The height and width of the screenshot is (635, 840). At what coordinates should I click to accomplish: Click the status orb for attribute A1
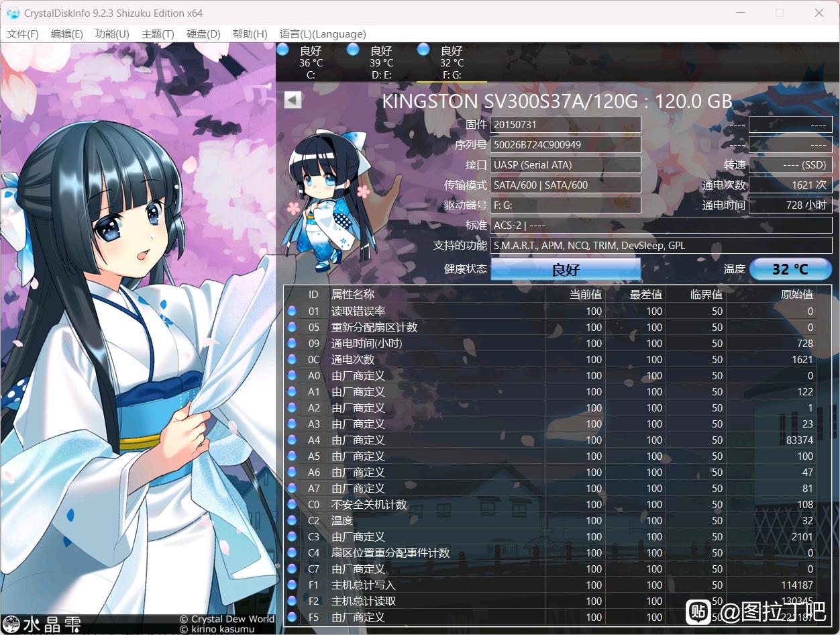[x=292, y=391]
